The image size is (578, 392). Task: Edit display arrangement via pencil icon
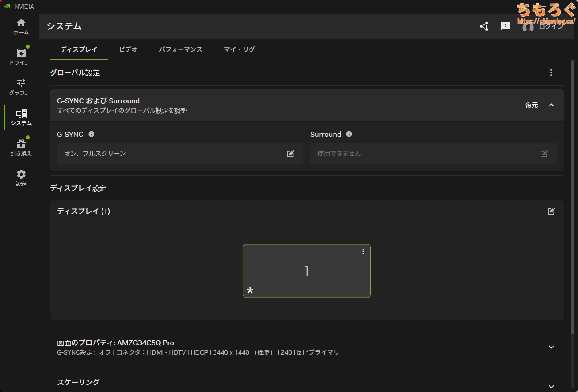[551, 211]
